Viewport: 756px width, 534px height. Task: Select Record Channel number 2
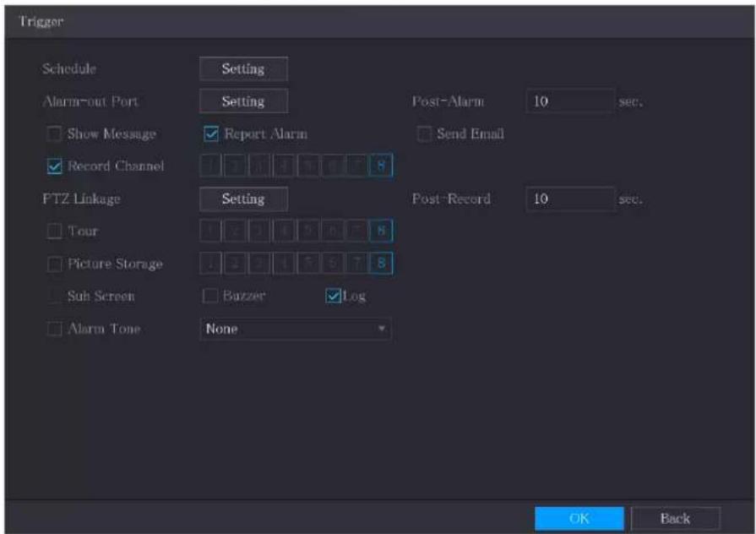236,166
